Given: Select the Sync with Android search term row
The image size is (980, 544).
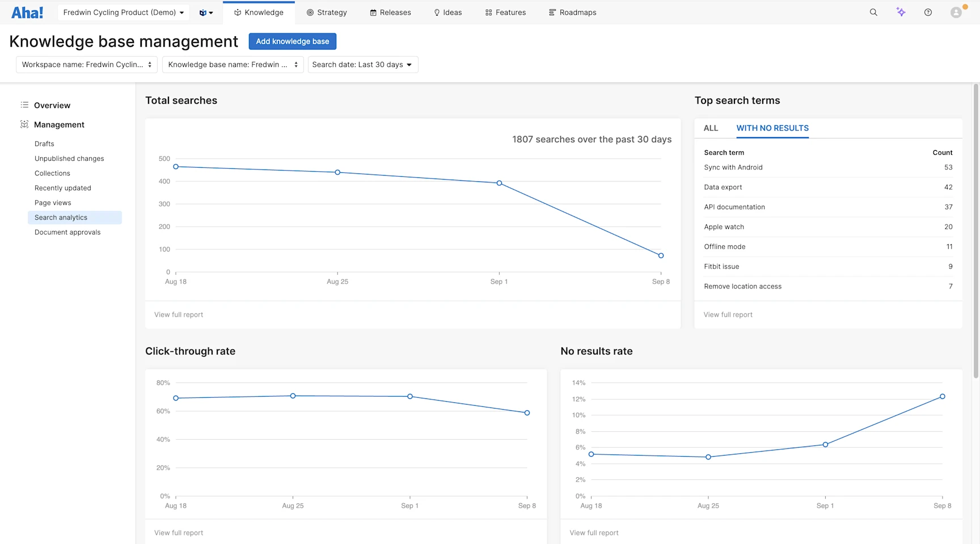Looking at the screenshot, I should click(x=733, y=167).
